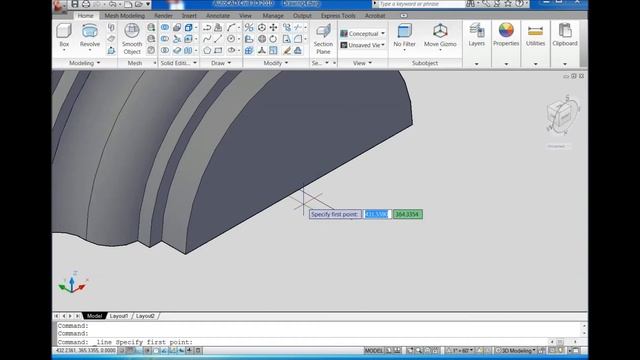This screenshot has height=360, width=640.
Task: Click the ribbon minimize toggle after Acrobat
Action: pyautogui.click(x=404, y=16)
